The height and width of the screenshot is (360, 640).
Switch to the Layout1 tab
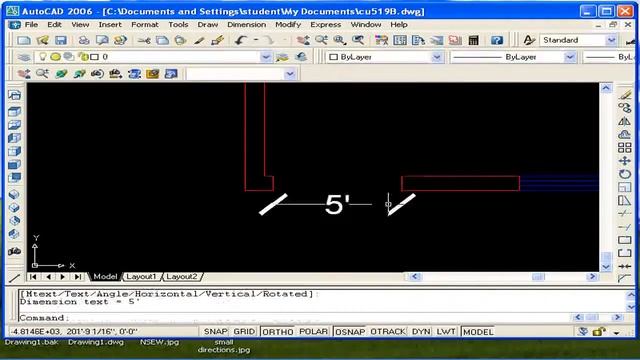tap(141, 276)
